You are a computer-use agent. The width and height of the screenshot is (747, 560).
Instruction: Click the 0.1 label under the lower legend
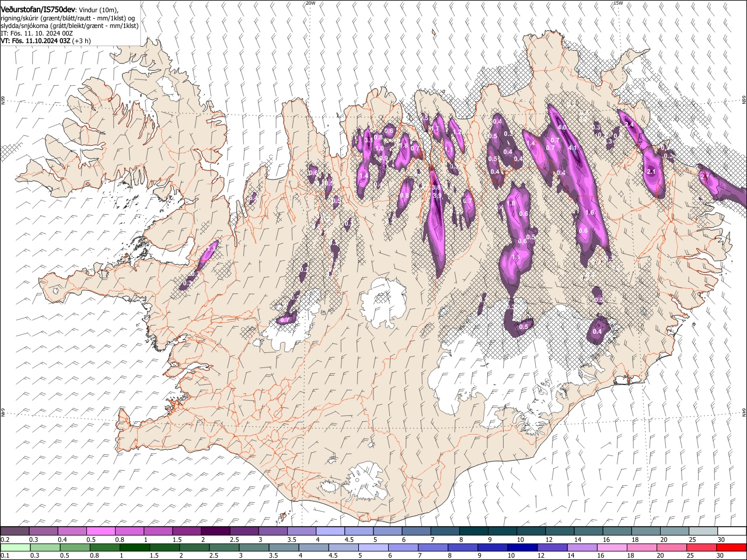tap(4, 556)
